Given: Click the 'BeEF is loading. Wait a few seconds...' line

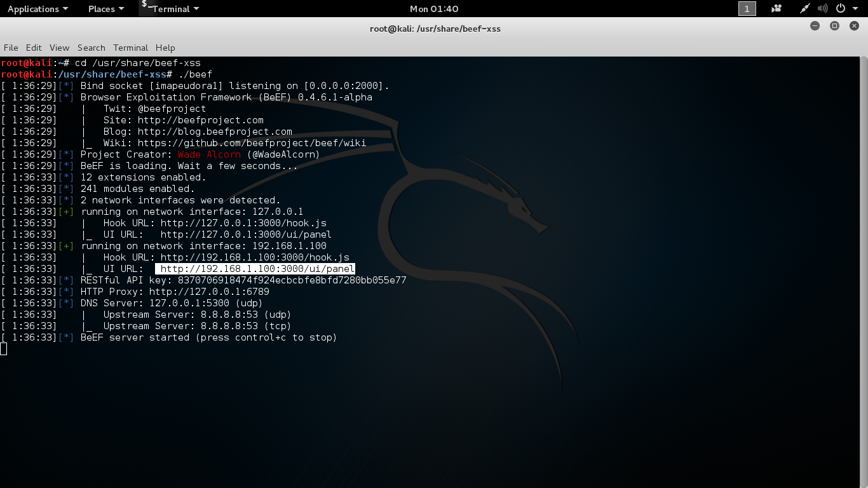Looking at the screenshot, I should coord(189,166).
